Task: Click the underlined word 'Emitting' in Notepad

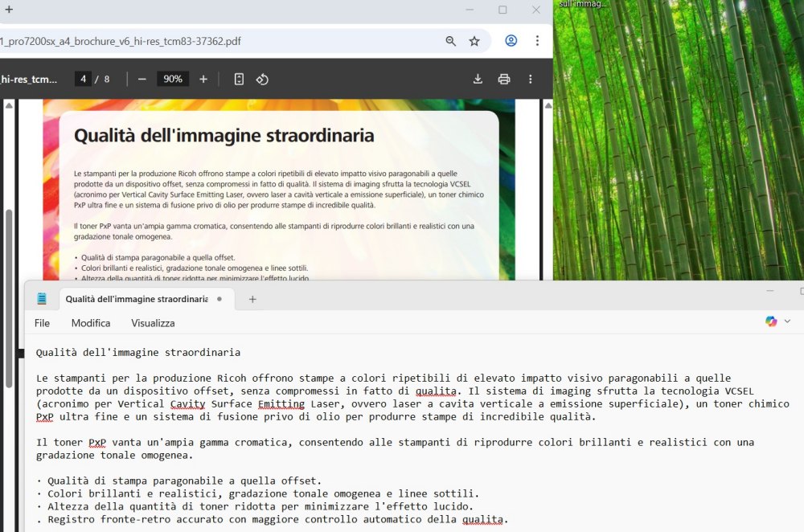Action: [281, 404]
